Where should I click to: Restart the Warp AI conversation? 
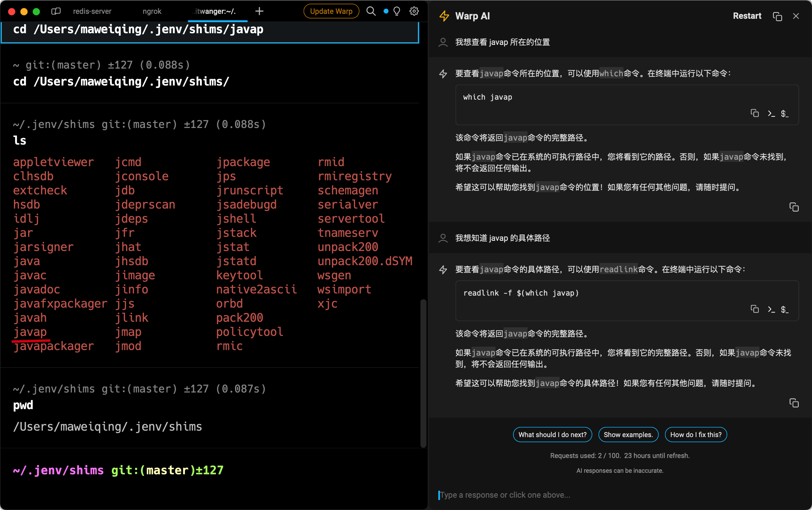(747, 16)
